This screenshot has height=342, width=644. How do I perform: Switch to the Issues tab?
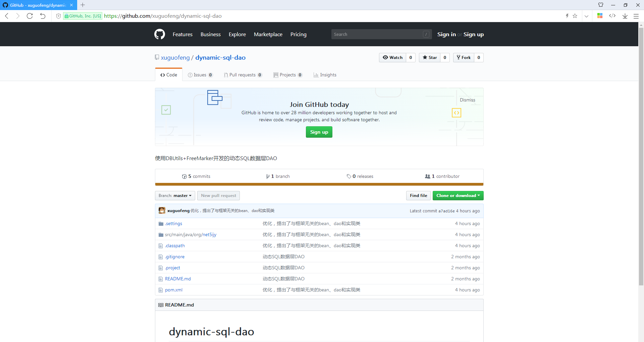coord(200,75)
